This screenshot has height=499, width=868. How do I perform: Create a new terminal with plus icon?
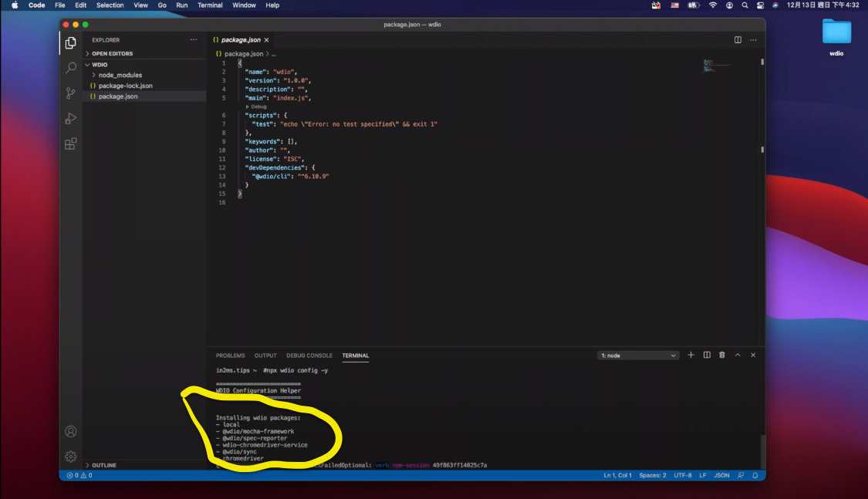(x=691, y=356)
